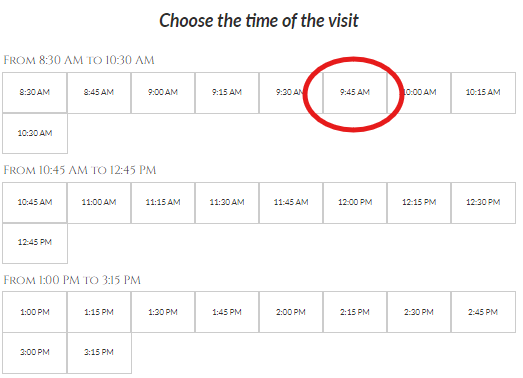This screenshot has height=378, width=523.
Task: Pick the 9:00 AM slot
Action: pos(163,92)
